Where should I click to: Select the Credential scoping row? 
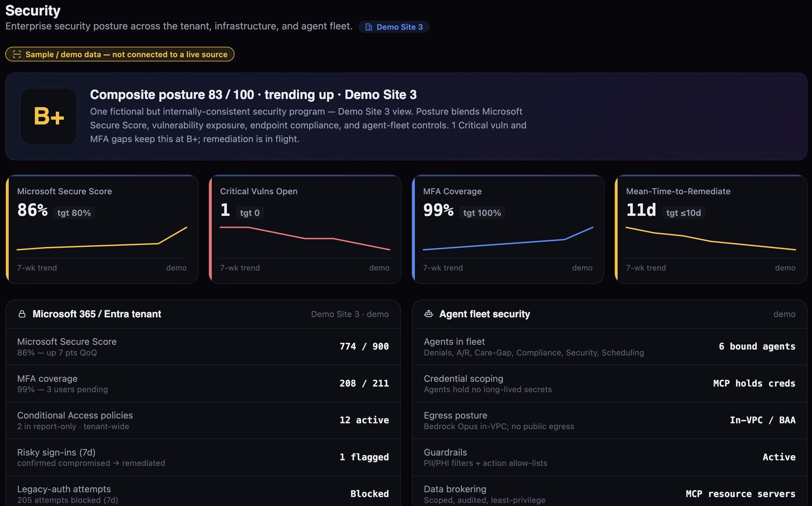(610, 384)
